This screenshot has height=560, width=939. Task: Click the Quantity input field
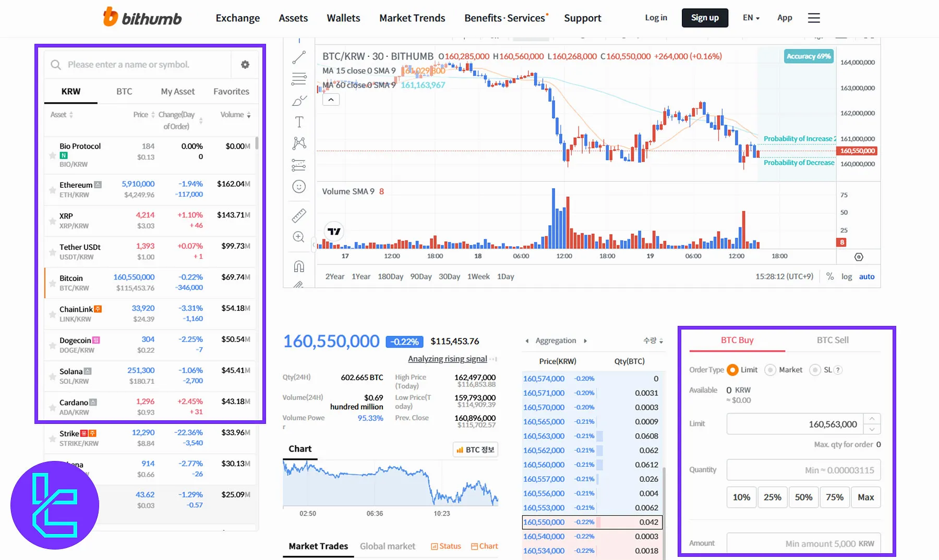pos(803,470)
